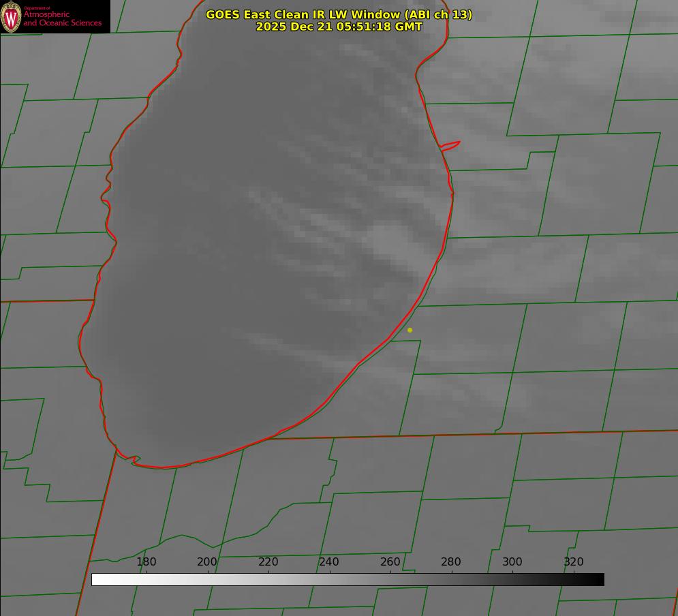The image size is (678, 616).
Task: Click the 220 tick label on the colorbar
Action: [268, 562]
